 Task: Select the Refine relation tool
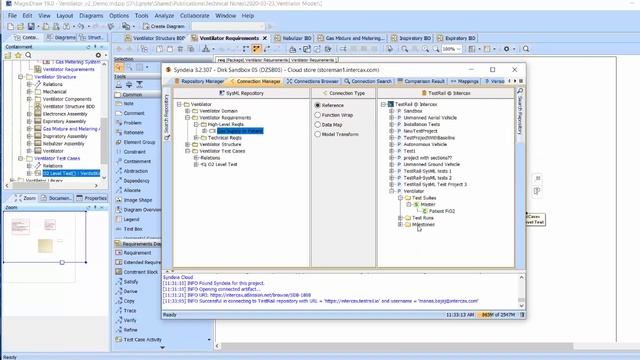130,330
